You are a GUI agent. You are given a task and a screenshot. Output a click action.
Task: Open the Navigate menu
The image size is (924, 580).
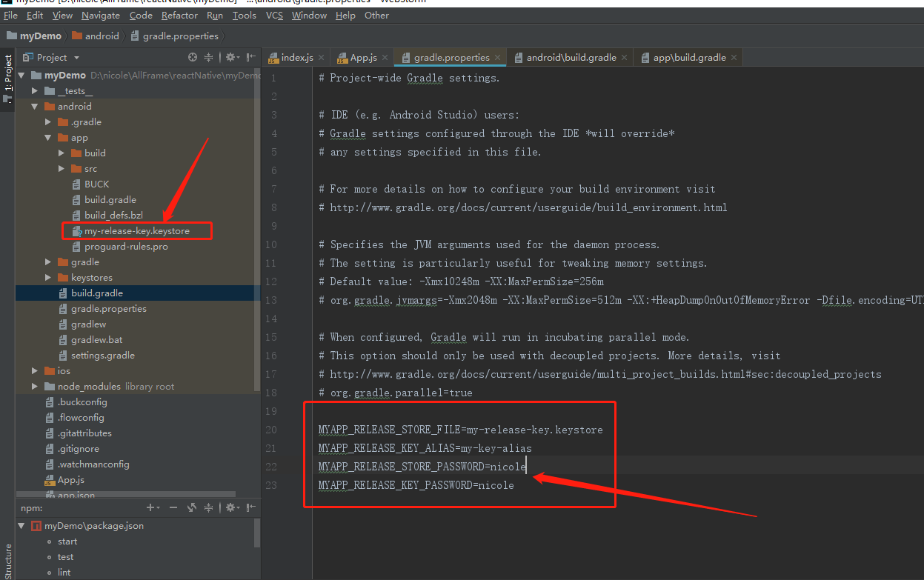(x=101, y=15)
